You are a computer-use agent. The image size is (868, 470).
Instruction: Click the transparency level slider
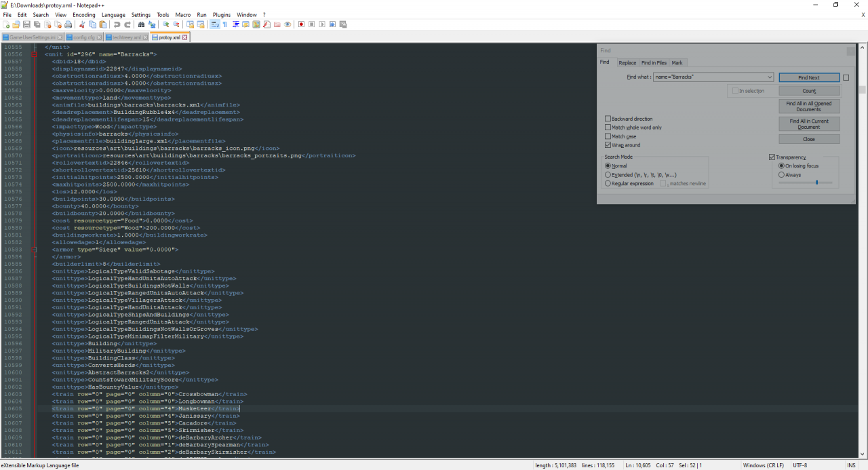pos(816,182)
